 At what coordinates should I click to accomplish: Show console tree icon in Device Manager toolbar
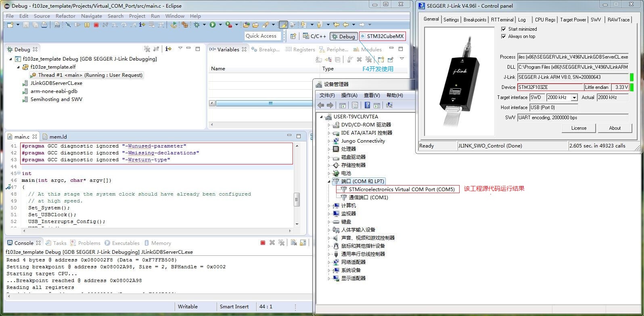coord(342,105)
